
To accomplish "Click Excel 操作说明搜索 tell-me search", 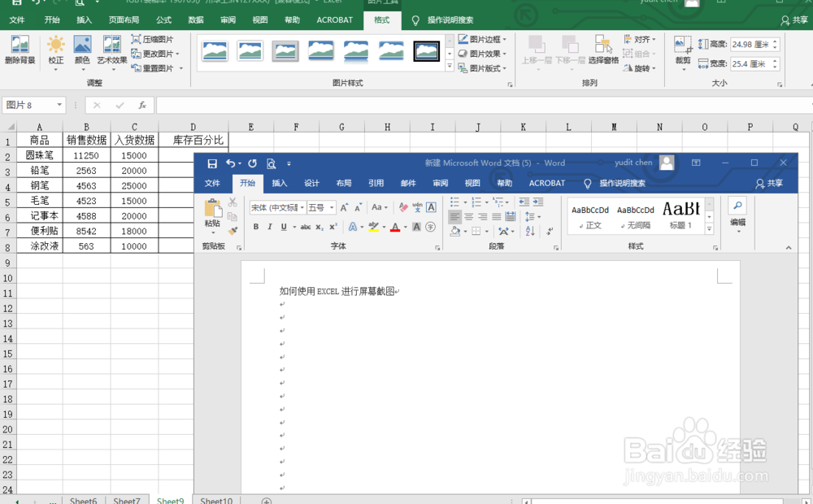I will [x=442, y=20].
